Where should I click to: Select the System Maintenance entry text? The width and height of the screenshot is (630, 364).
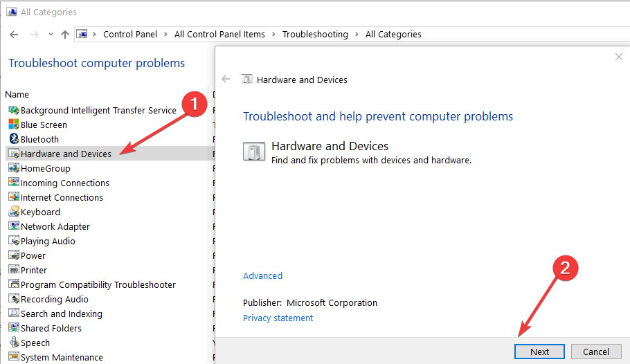click(x=62, y=357)
